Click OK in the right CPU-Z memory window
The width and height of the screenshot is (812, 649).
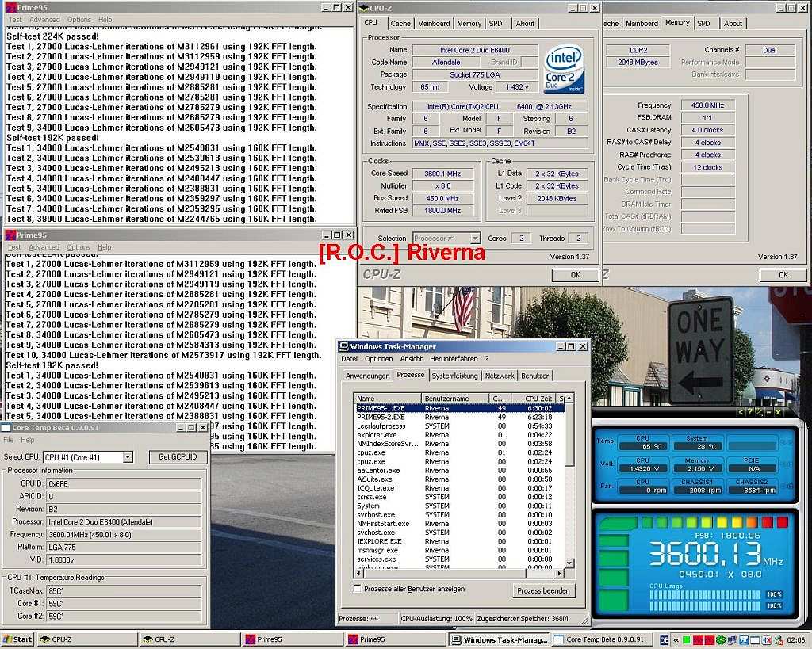783,275
